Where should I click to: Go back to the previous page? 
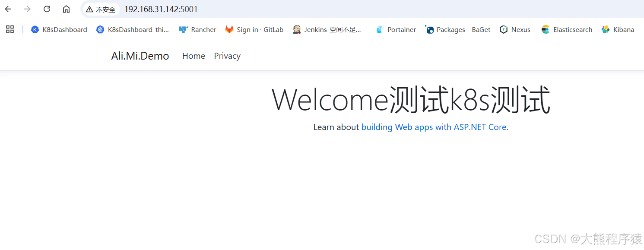click(8, 9)
